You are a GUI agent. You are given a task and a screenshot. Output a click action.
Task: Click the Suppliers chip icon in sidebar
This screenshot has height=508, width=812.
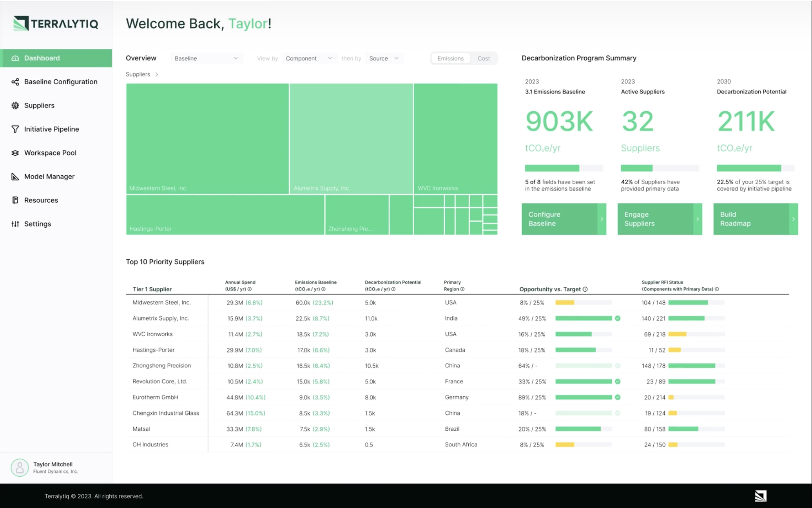click(15, 105)
